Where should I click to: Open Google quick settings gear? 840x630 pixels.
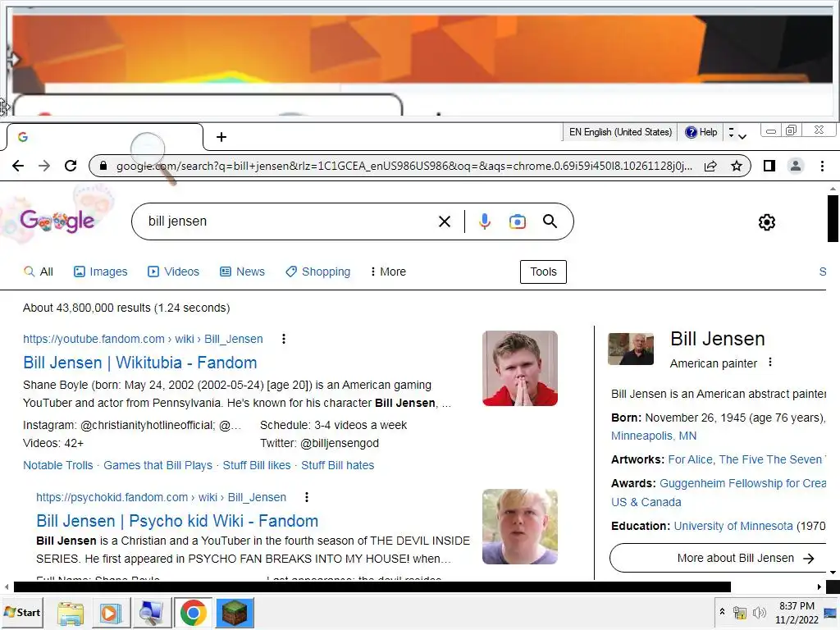767,222
